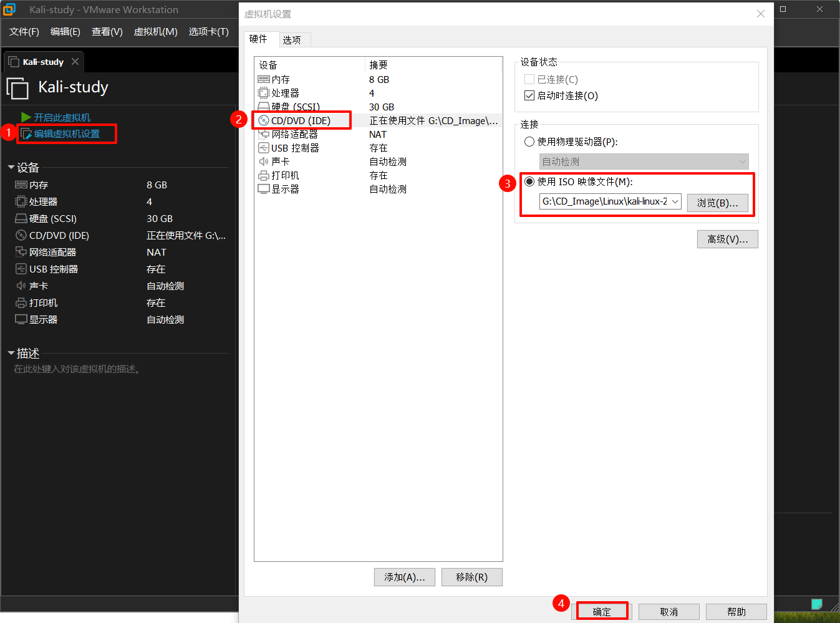This screenshot has height=623, width=840.
Task: Click the 确定 button to confirm
Action: coord(601,611)
